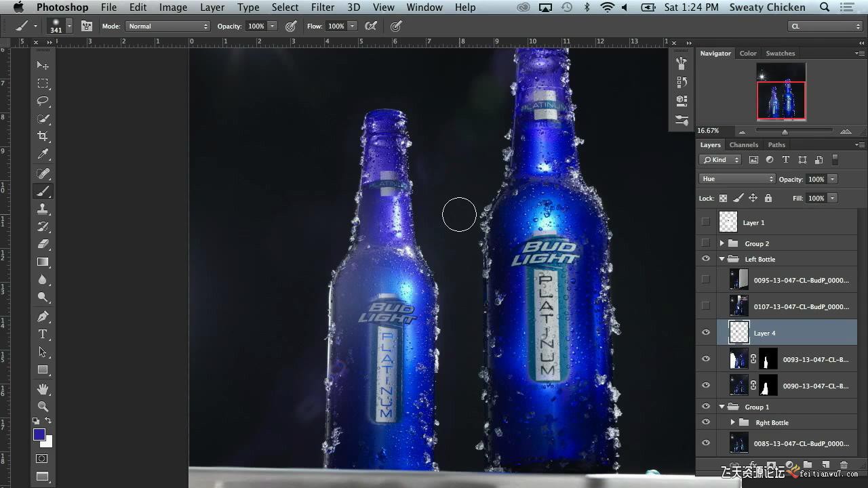Select the Hand tool

tap(43, 389)
